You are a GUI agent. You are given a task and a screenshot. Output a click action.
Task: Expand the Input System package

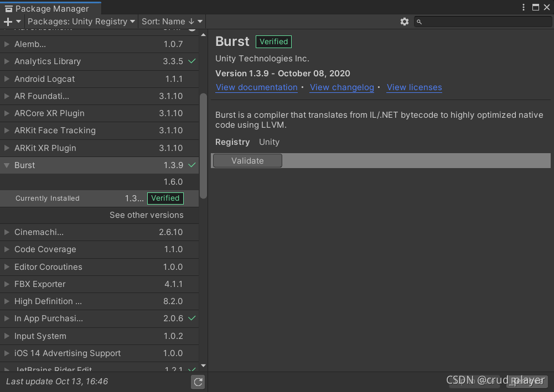[6, 336]
